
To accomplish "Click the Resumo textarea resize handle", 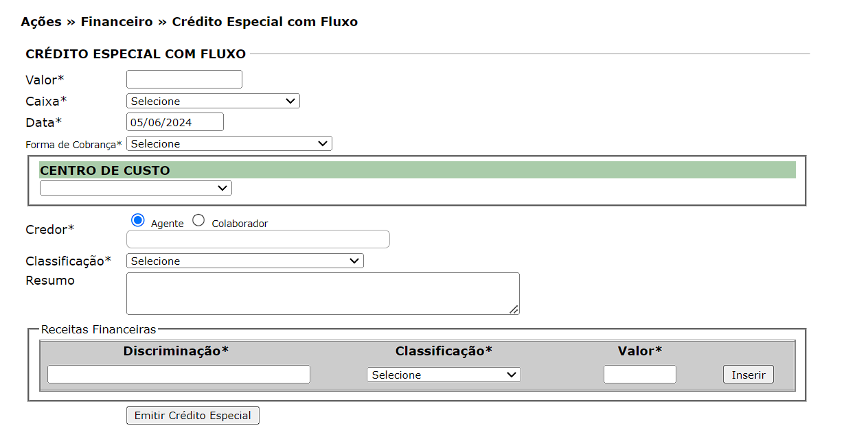I will tap(514, 309).
